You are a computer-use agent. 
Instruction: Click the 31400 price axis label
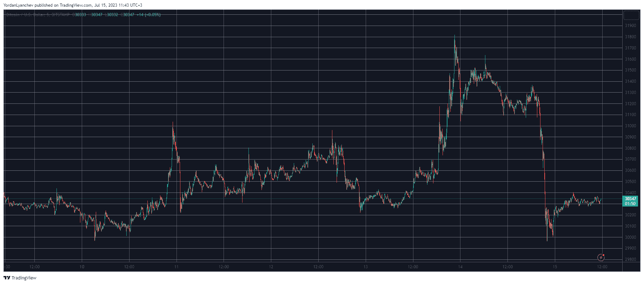pos(630,81)
